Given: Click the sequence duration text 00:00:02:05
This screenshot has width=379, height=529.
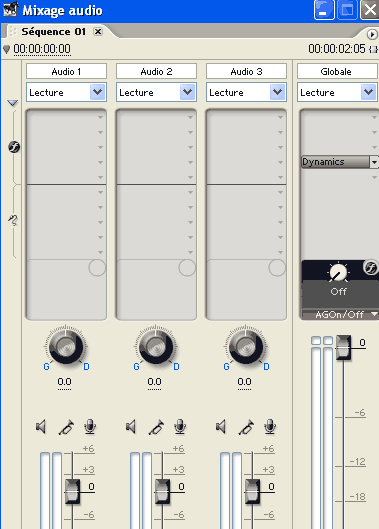Looking at the screenshot, I should click(337, 49).
